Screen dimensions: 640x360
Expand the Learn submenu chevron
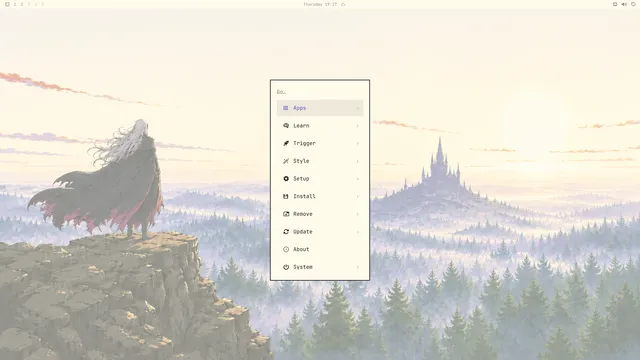point(358,126)
